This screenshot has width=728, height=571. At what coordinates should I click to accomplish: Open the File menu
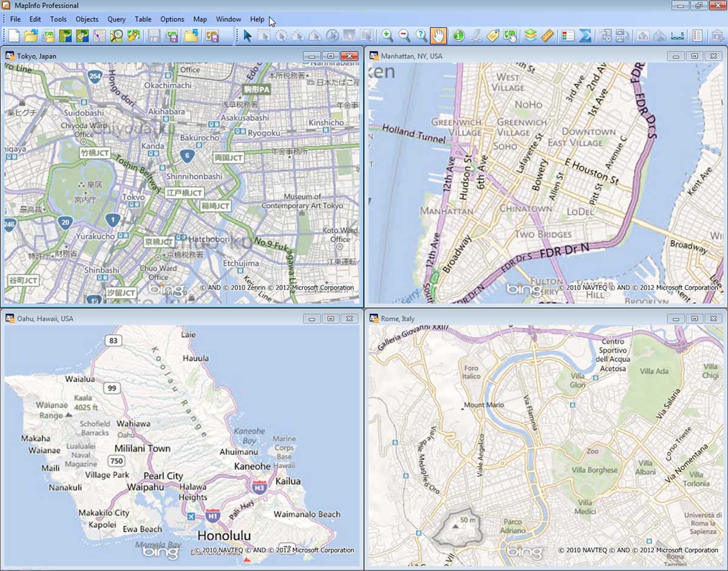coord(15,19)
